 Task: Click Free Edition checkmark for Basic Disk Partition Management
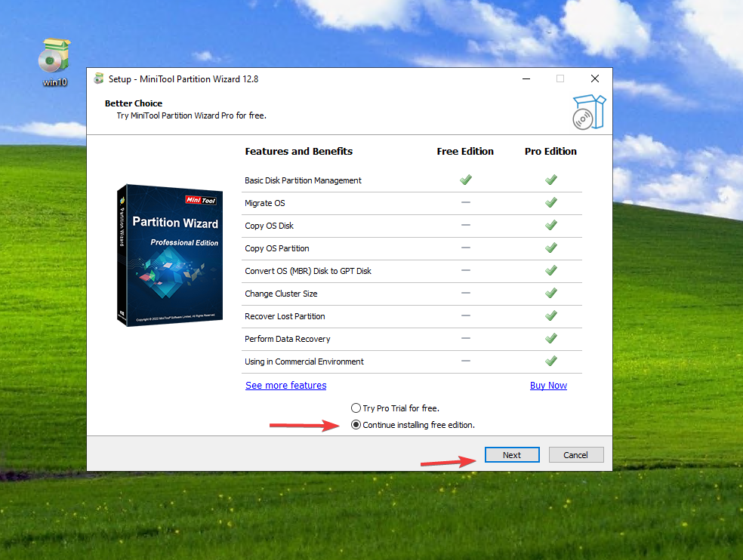tap(466, 180)
